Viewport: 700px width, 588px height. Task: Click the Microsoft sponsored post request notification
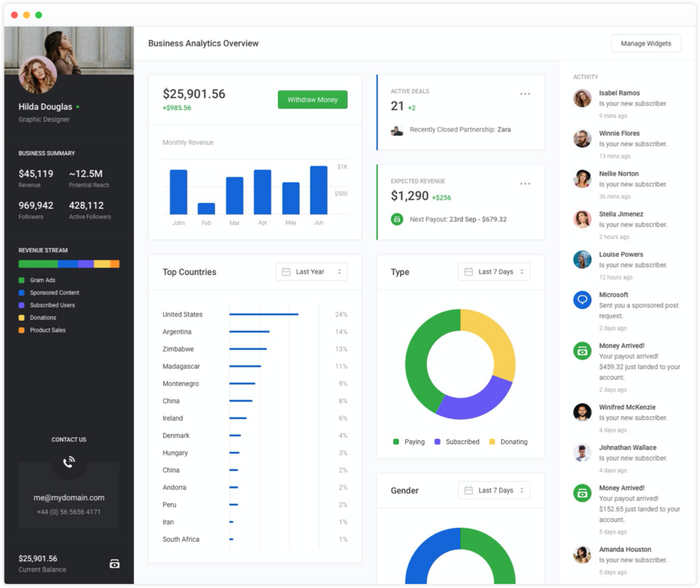click(x=628, y=311)
